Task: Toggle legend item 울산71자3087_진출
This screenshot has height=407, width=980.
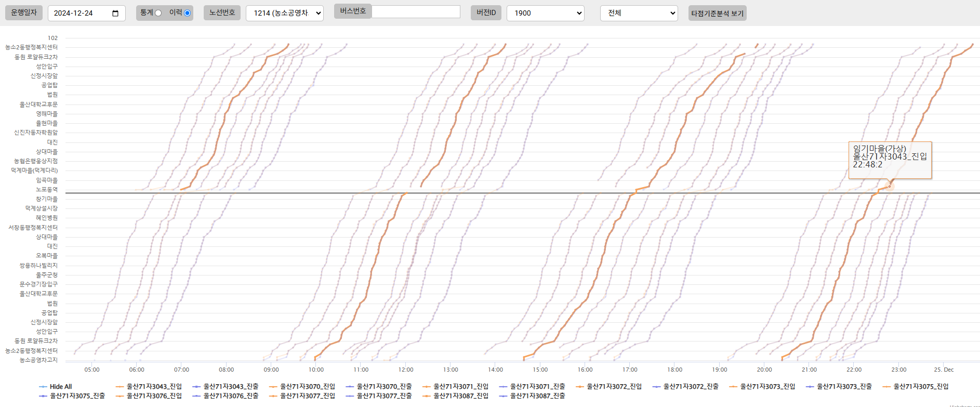Action: click(x=537, y=396)
